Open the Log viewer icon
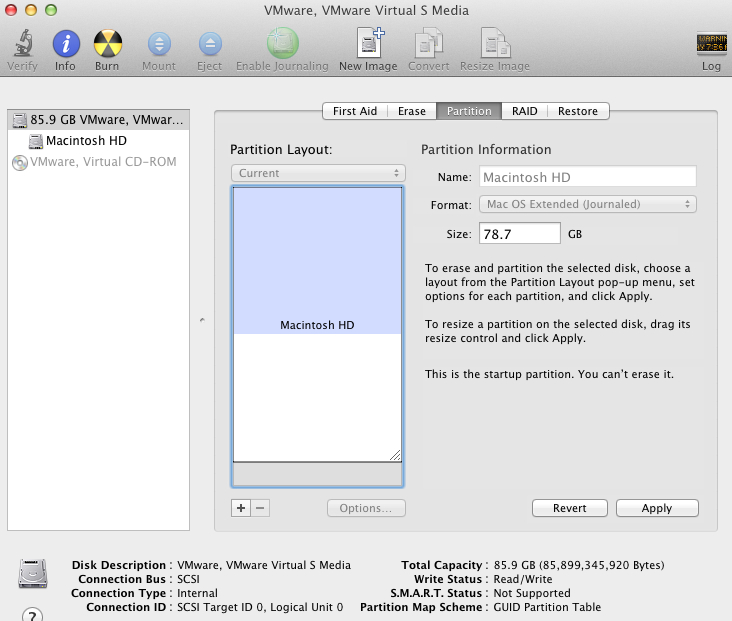Image resolution: width=732 pixels, height=621 pixels. (x=711, y=43)
